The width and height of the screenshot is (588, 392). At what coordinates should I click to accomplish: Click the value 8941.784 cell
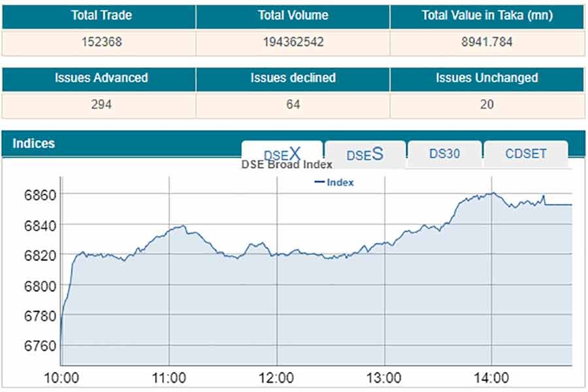tap(487, 42)
